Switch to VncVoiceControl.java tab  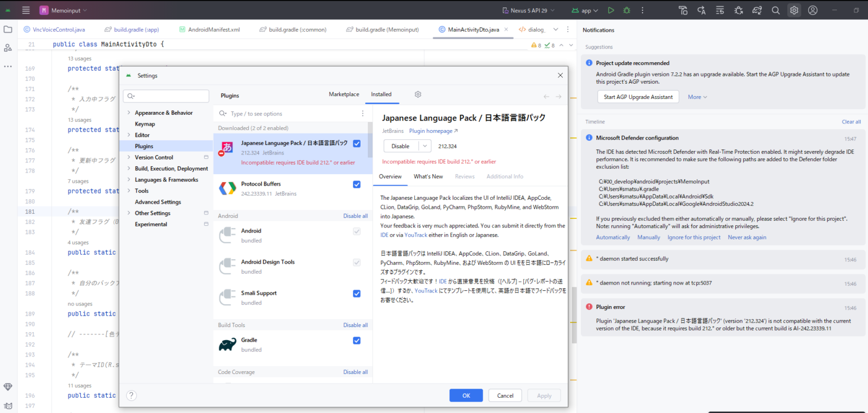coord(54,29)
